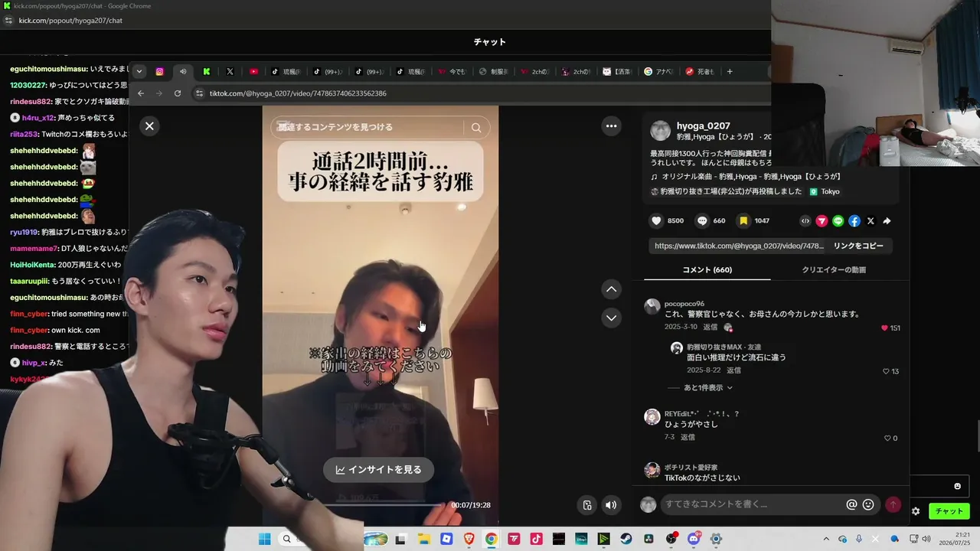Toggle the auto-scroll icon beside volume
980x551 pixels.
[x=587, y=505]
